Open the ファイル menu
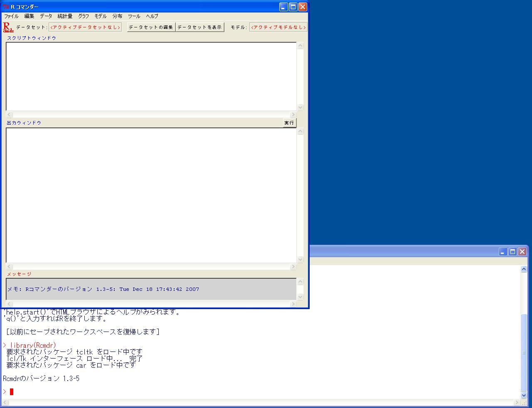Viewport: 532px width, 408px height. (11, 16)
